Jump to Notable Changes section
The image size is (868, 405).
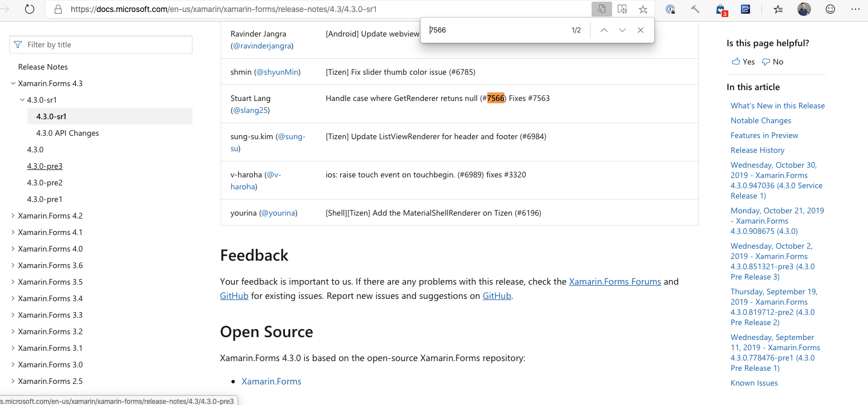(x=761, y=120)
